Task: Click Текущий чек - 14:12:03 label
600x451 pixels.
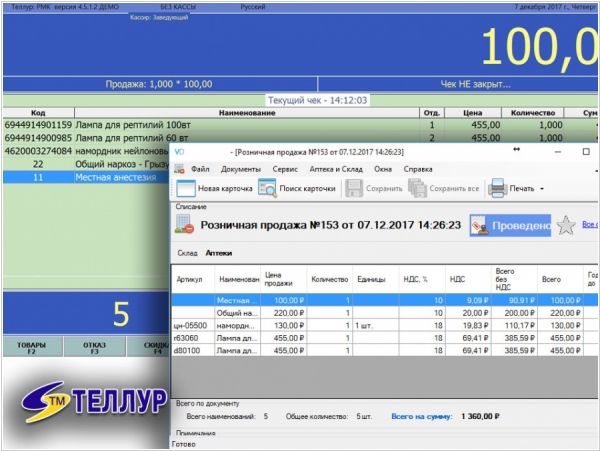Action: pos(317,100)
